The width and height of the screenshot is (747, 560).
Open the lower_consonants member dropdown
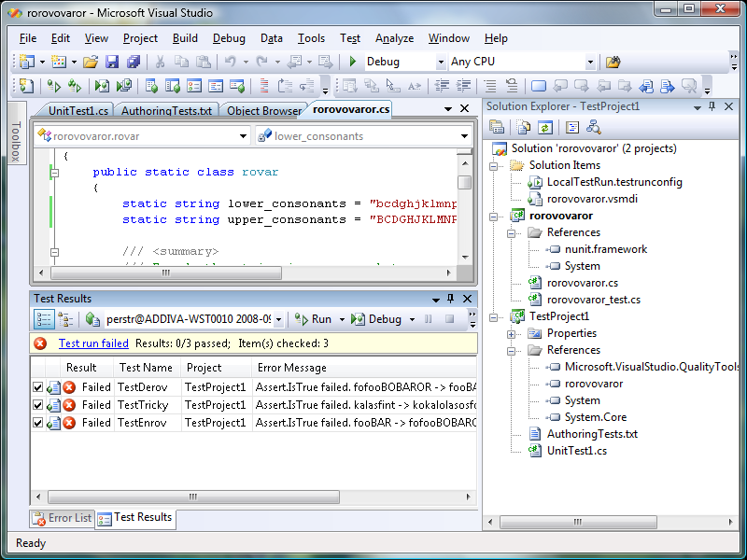464,136
